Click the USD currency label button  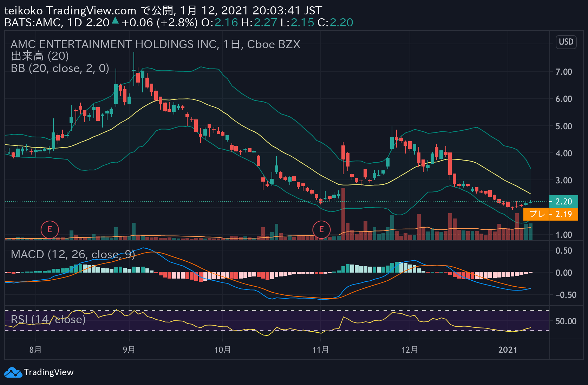566,42
